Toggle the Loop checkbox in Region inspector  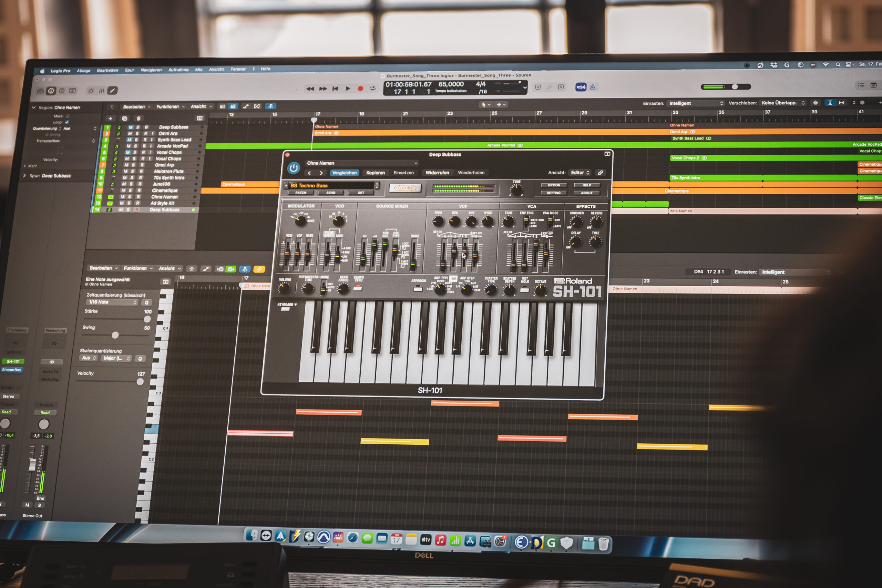coord(67,122)
